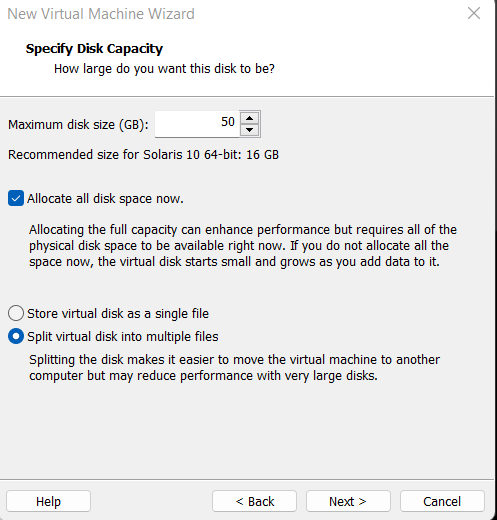This screenshot has height=520, width=497.
Task: Click the splitting the disk description paragraph
Action: point(234,368)
